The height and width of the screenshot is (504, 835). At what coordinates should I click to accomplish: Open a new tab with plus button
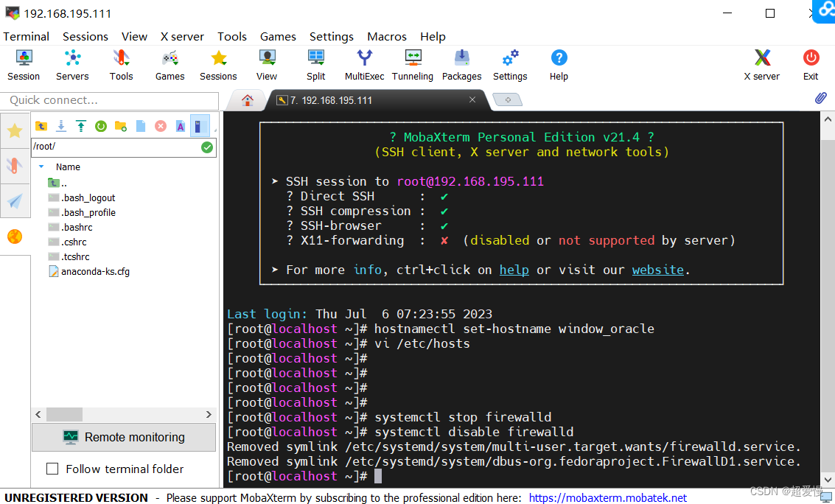point(508,100)
